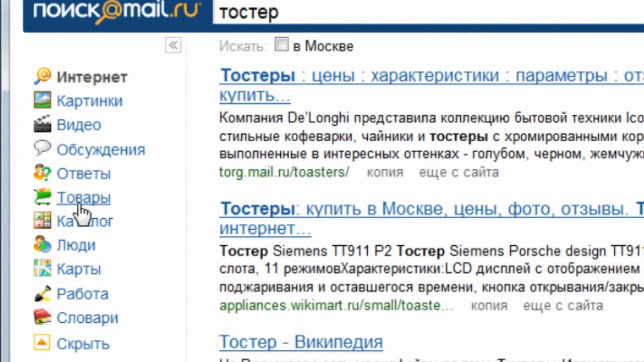Open the Картинки search category
This screenshot has width=644, height=362.
tap(90, 101)
